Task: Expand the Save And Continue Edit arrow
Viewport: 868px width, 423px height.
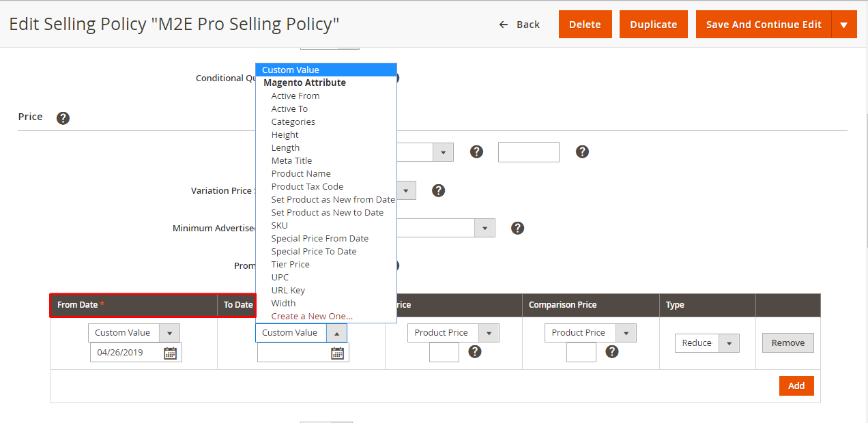Action: tap(843, 25)
